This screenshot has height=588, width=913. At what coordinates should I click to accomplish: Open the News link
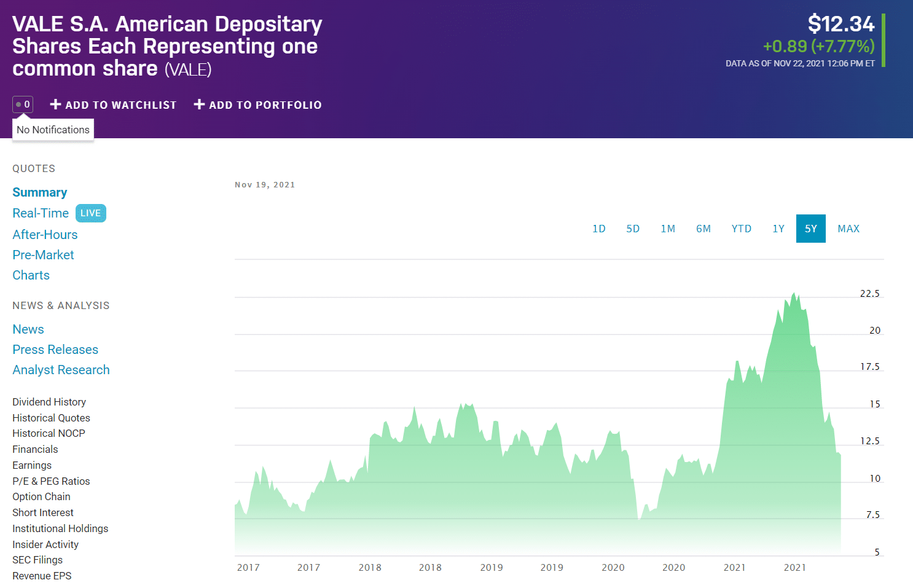(28, 329)
